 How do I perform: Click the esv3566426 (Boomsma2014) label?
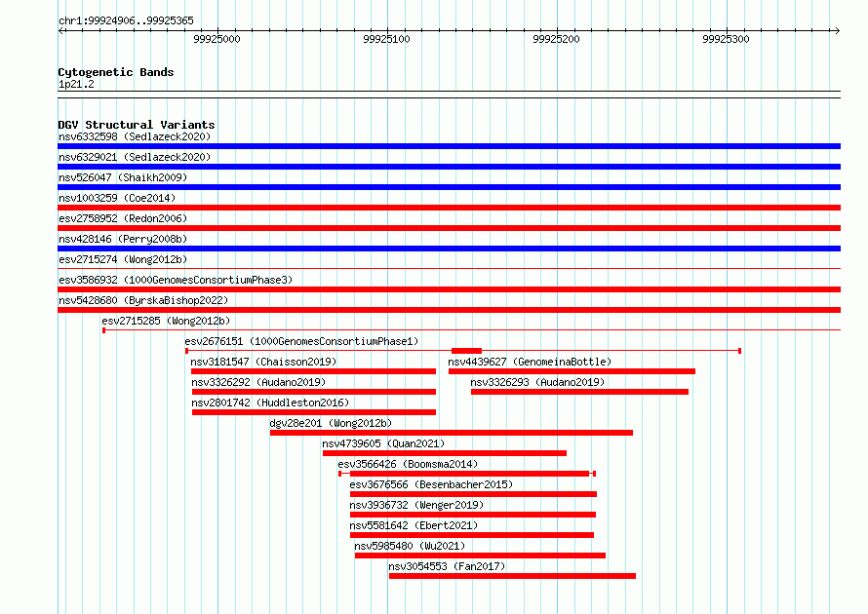pyautogui.click(x=408, y=464)
